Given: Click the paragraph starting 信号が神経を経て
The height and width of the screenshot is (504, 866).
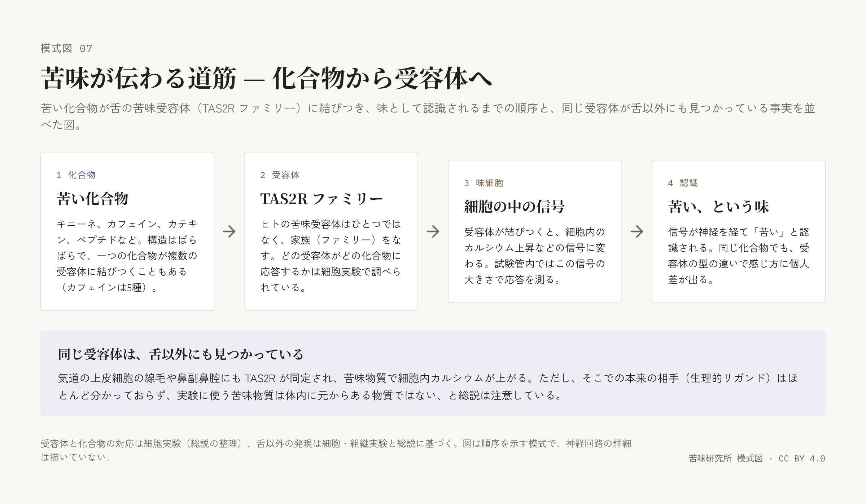Looking at the screenshot, I should click(x=739, y=256).
